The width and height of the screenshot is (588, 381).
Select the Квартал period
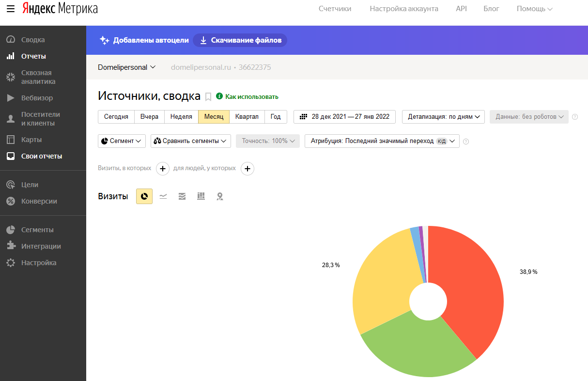[247, 117]
